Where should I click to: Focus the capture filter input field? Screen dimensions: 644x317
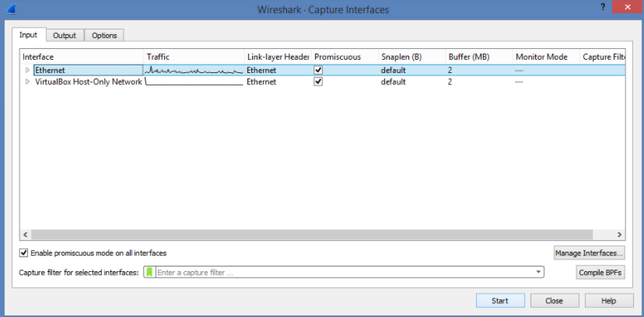tap(345, 272)
